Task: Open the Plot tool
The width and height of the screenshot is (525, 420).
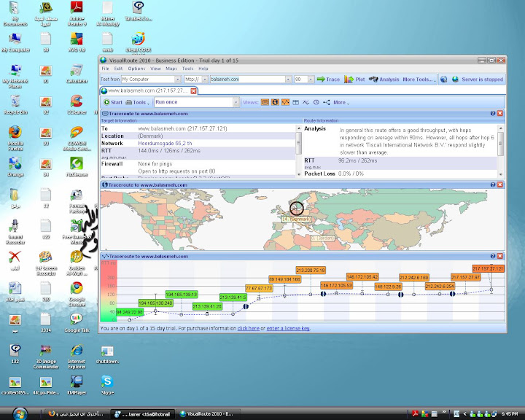Action: (356, 79)
